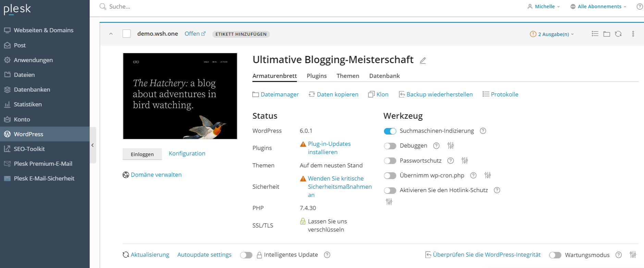Click Domäne verwalten

click(x=152, y=175)
